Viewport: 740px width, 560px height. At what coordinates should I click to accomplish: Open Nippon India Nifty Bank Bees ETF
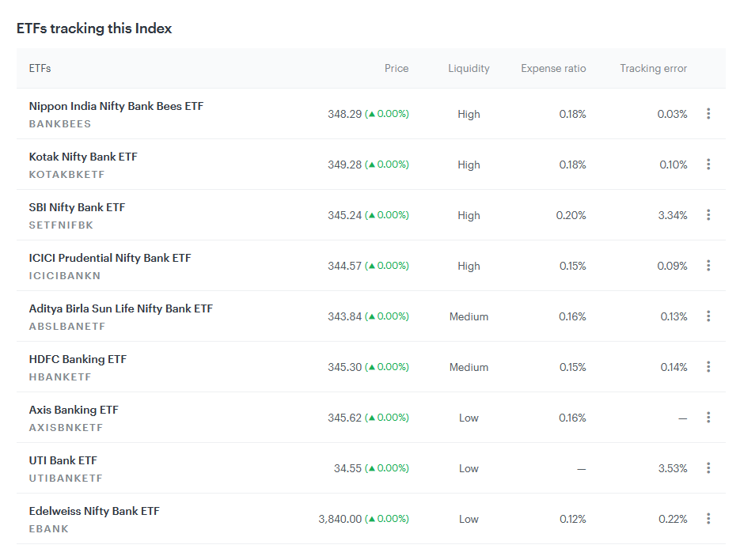(x=116, y=106)
